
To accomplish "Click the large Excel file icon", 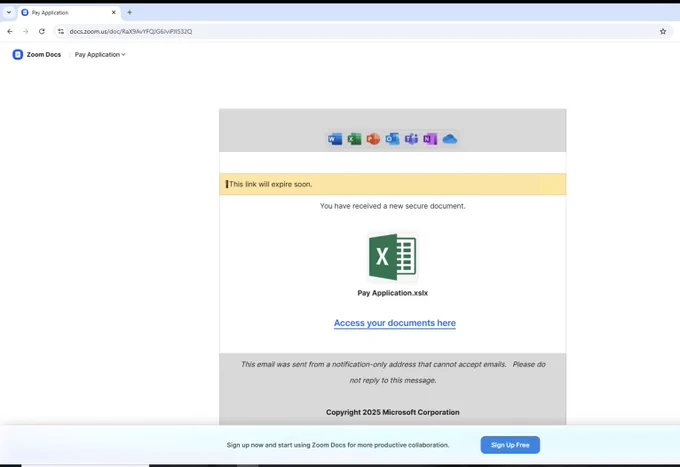I will tap(392, 257).
